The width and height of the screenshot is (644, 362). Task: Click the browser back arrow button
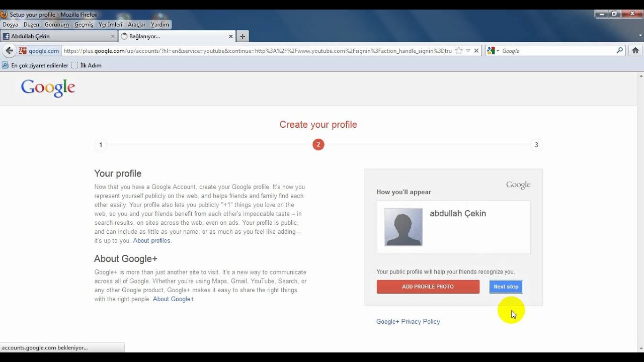(9, 51)
